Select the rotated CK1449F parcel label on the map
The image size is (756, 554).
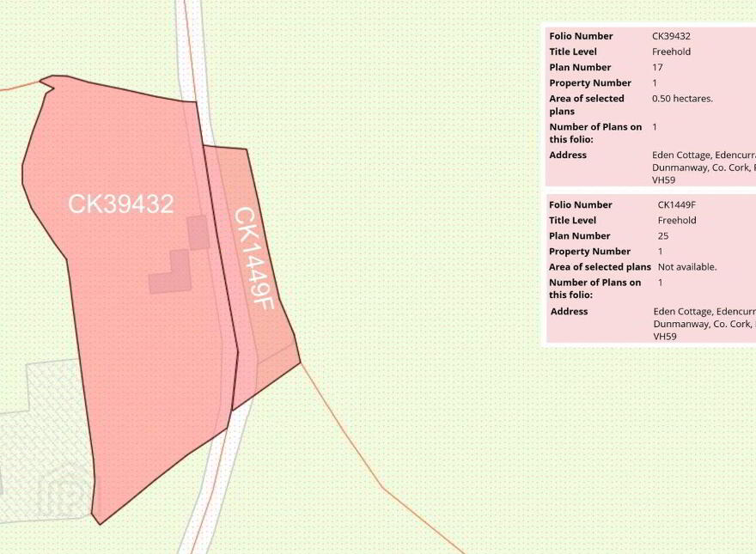tap(253, 259)
